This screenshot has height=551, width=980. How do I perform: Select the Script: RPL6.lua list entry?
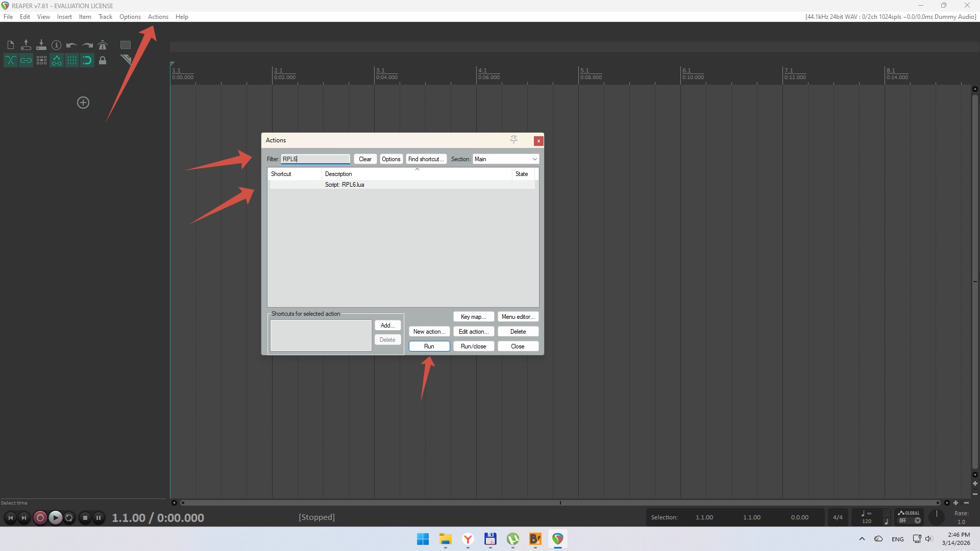[345, 185]
